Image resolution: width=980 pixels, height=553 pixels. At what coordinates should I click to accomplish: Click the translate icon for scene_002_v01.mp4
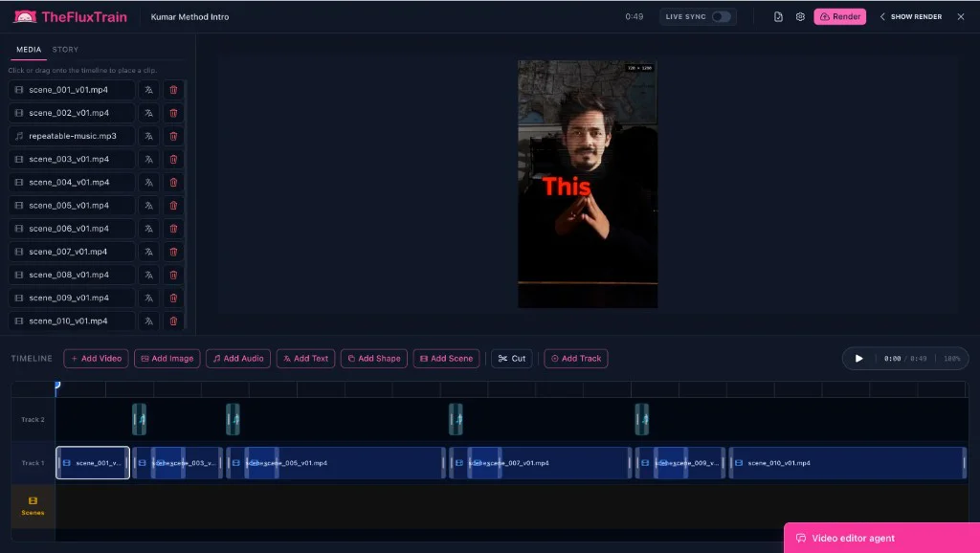(x=148, y=113)
